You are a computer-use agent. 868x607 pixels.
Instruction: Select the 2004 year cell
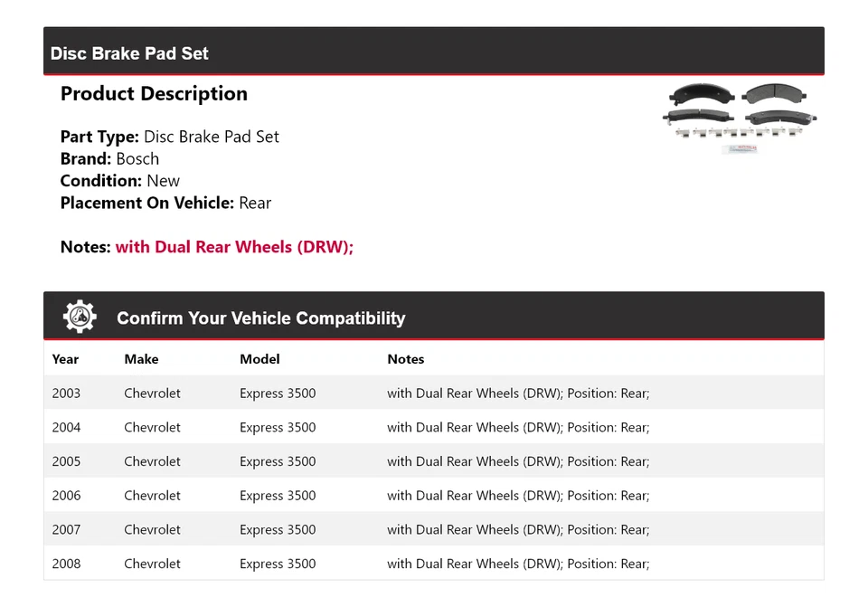click(x=66, y=427)
